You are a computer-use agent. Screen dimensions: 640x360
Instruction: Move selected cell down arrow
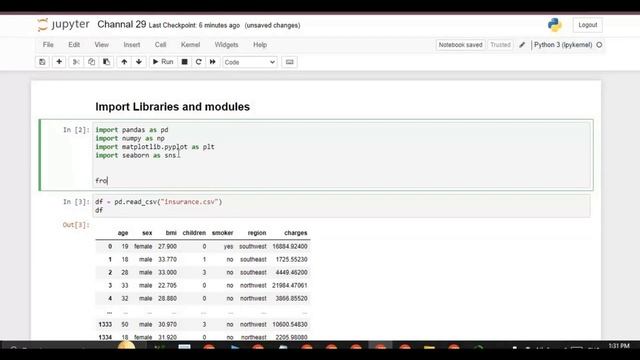[x=139, y=62]
